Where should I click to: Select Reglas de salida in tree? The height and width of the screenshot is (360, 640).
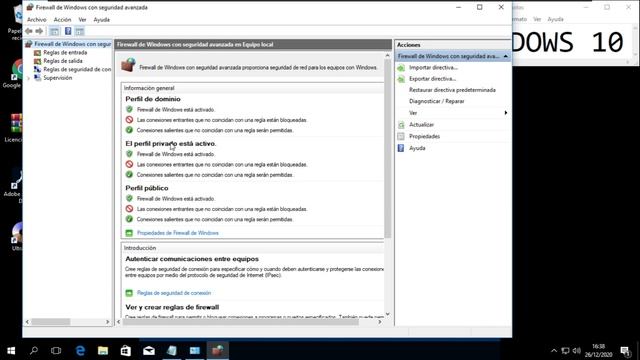(x=63, y=61)
